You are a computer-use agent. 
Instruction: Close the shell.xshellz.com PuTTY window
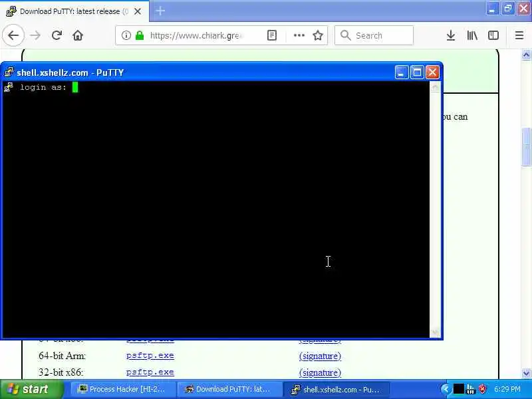(x=433, y=72)
